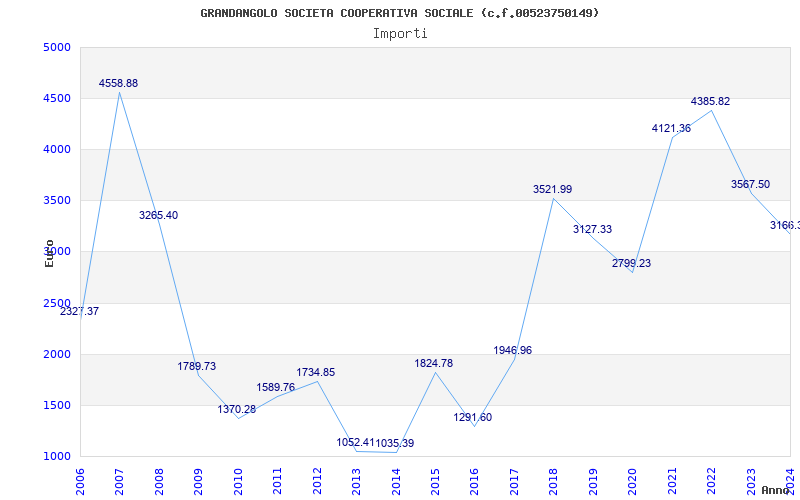Click the 2022 x-axis year label
The height and width of the screenshot is (500, 800).
(x=711, y=481)
